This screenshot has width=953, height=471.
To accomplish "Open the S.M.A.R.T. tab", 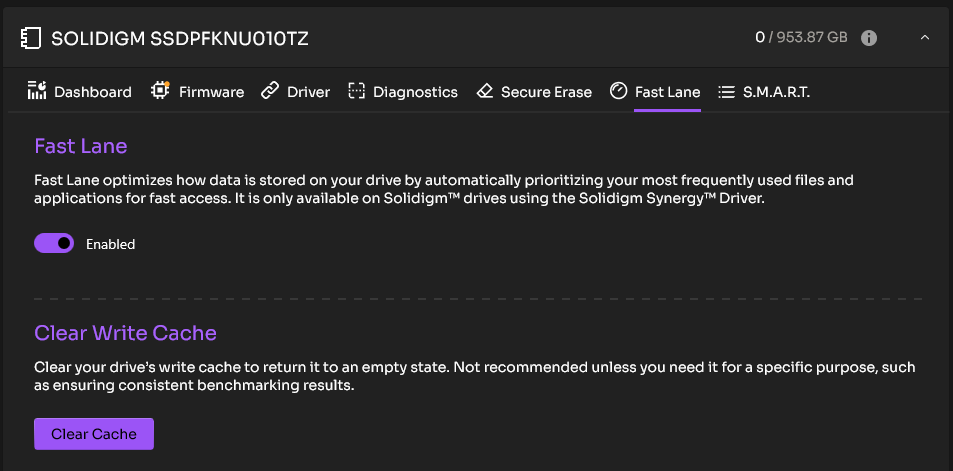I will 764,92.
